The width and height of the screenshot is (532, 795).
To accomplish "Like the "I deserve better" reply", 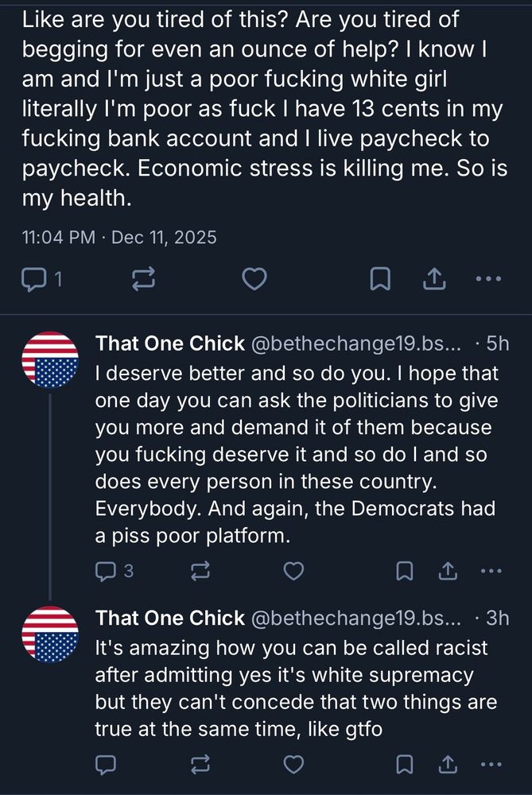I will 294,571.
